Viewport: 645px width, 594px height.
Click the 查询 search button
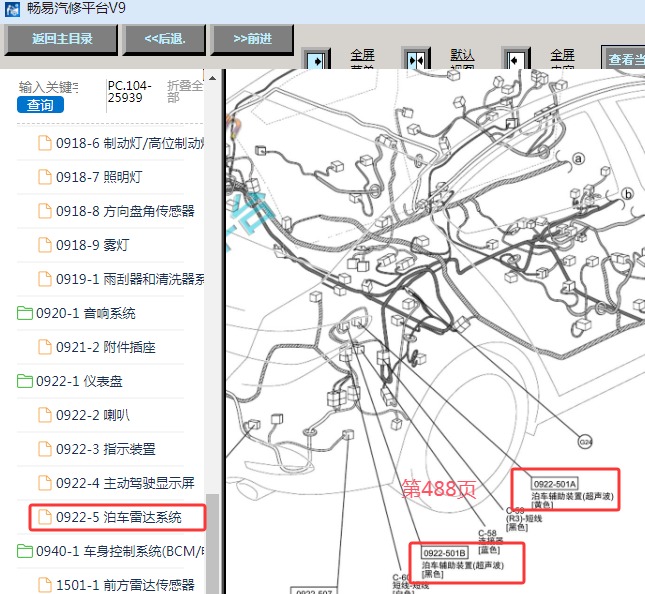40,105
